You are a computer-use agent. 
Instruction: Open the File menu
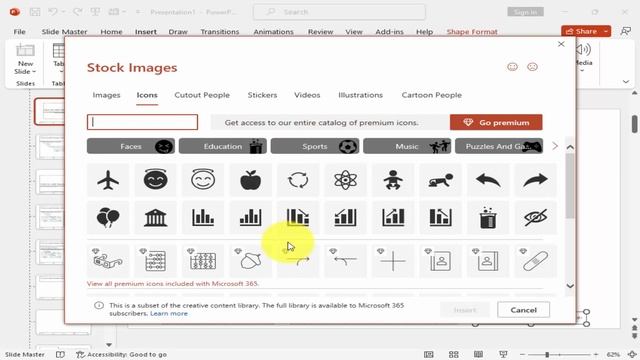tap(19, 31)
